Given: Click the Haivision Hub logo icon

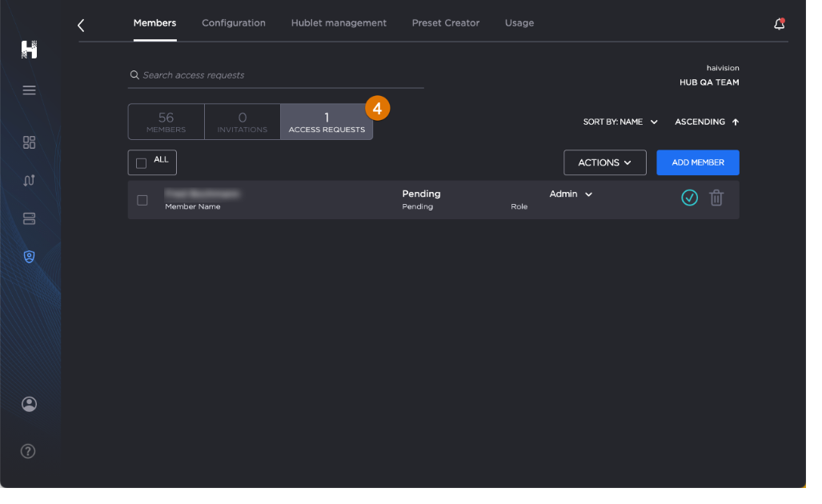Looking at the screenshot, I should click(x=30, y=50).
